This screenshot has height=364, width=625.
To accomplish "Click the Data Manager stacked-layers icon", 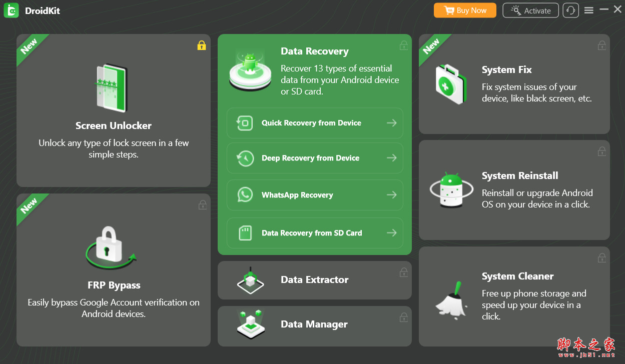I will point(250,324).
